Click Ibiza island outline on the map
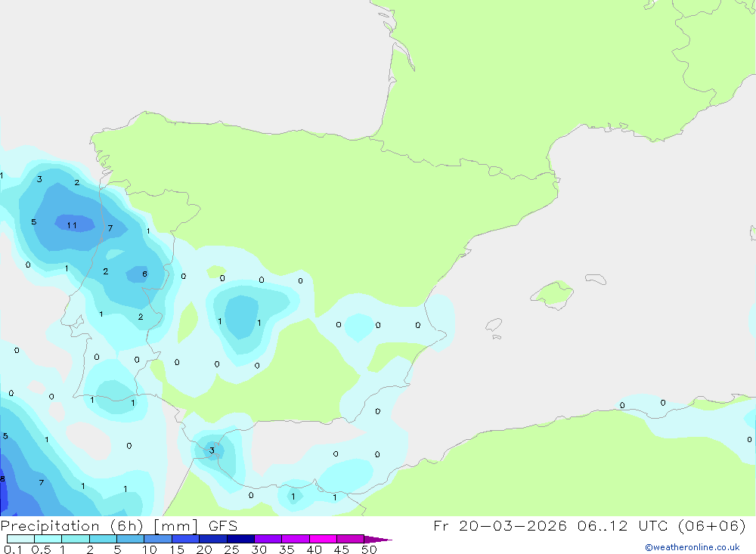The height and width of the screenshot is (554, 756). tap(494, 324)
